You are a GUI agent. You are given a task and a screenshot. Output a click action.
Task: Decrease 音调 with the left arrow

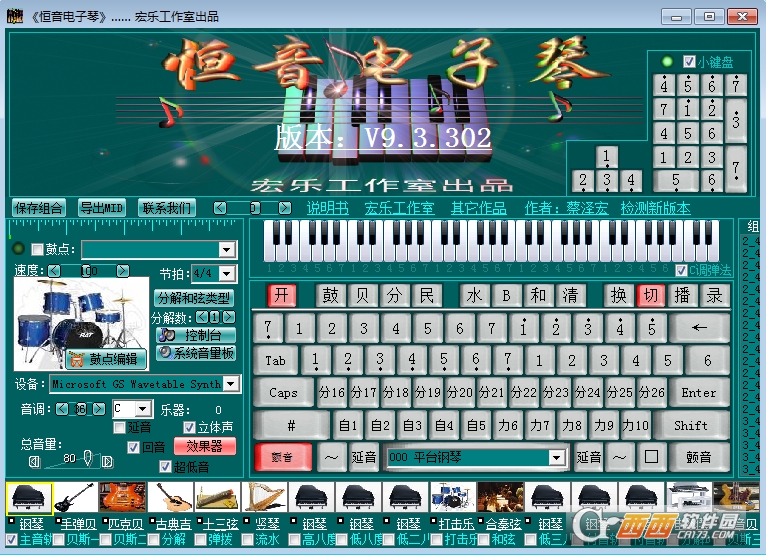[62, 408]
